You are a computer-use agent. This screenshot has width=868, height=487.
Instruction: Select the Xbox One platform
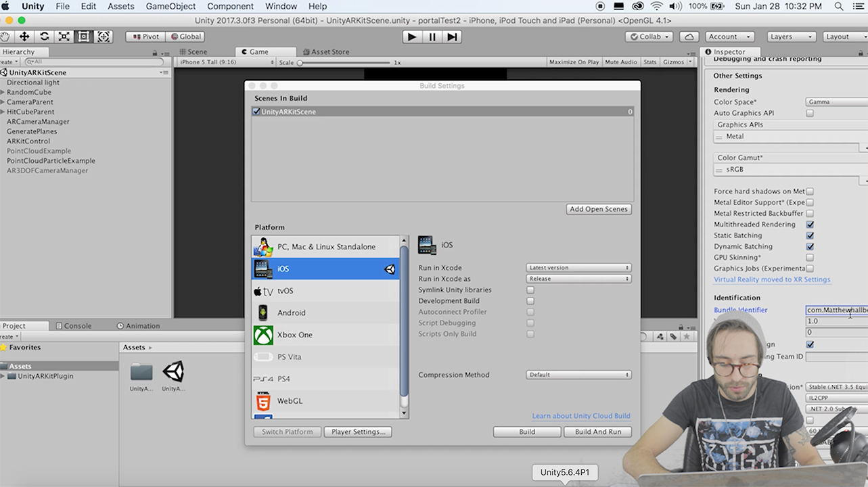tap(325, 335)
